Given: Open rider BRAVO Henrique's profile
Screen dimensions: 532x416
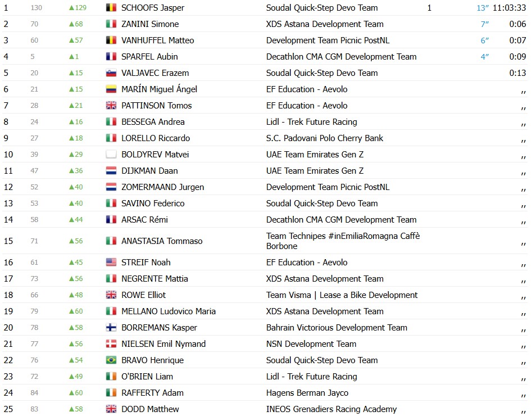Looking at the screenshot, I should (x=152, y=360).
